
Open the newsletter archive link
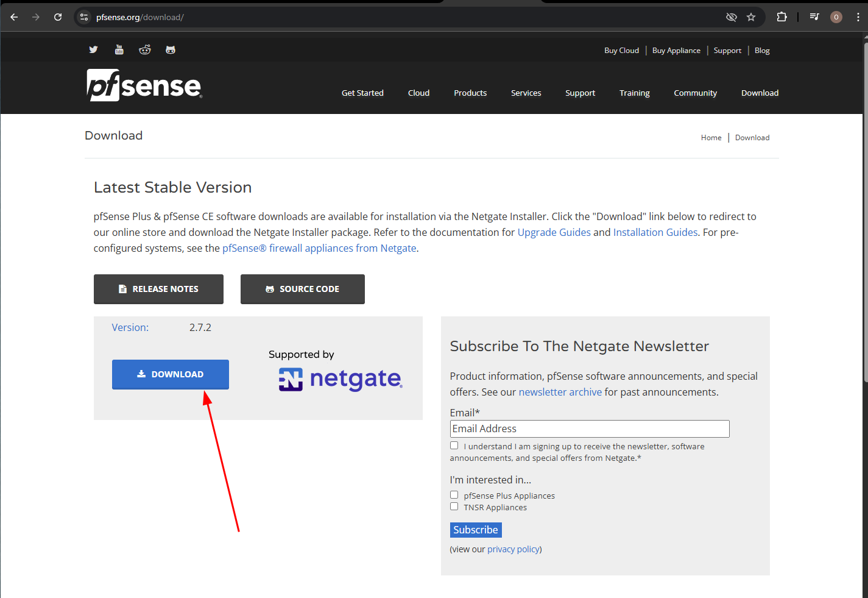point(560,392)
